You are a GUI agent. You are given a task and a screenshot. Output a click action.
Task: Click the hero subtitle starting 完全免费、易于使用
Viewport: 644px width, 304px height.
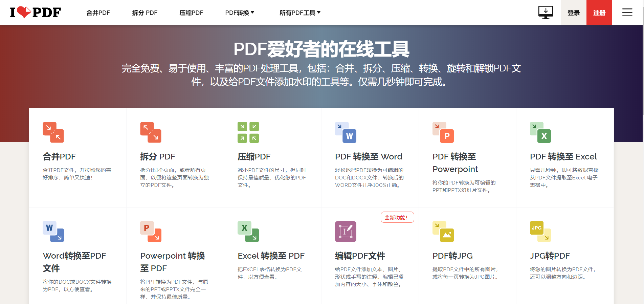click(321, 75)
